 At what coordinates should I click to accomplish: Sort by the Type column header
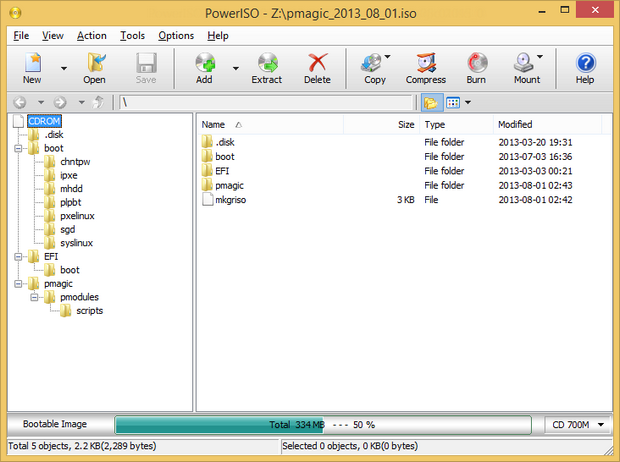pos(457,125)
